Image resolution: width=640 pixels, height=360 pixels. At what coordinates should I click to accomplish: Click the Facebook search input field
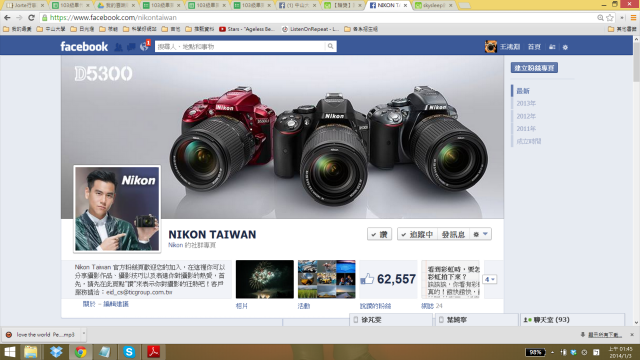240,47
